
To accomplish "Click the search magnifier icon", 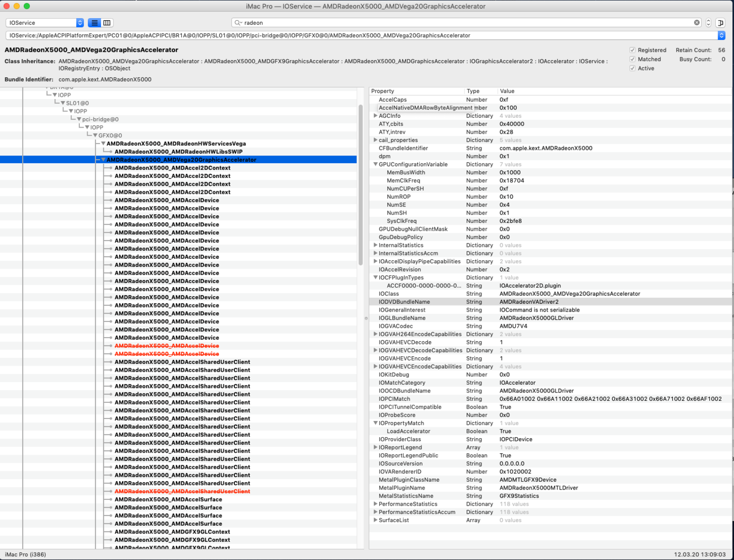I will coord(238,23).
